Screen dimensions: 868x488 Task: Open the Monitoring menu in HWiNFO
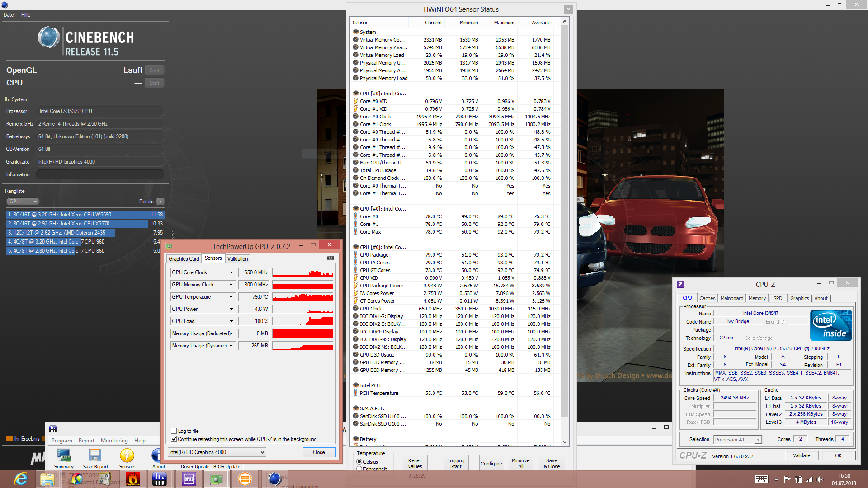(114, 441)
